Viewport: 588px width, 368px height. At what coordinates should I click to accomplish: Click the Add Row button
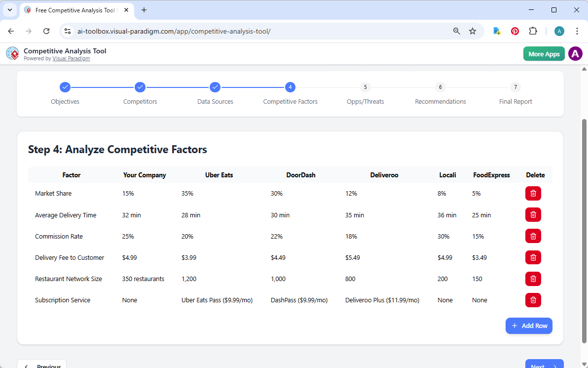529,326
